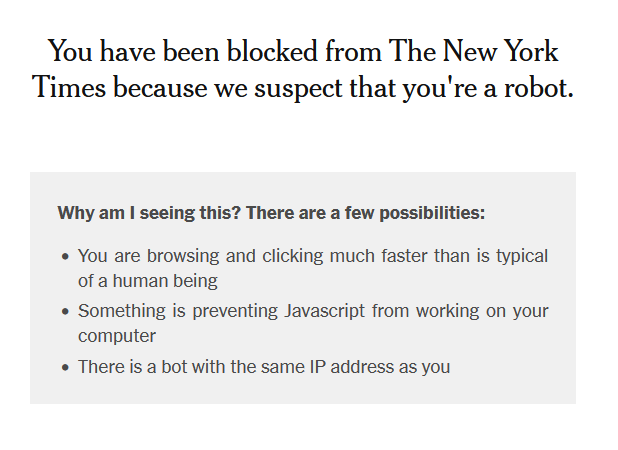Image resolution: width=618 pixels, height=450 pixels.
Task: Click the "browsing and clicking much faster" line
Action: click(x=282, y=256)
